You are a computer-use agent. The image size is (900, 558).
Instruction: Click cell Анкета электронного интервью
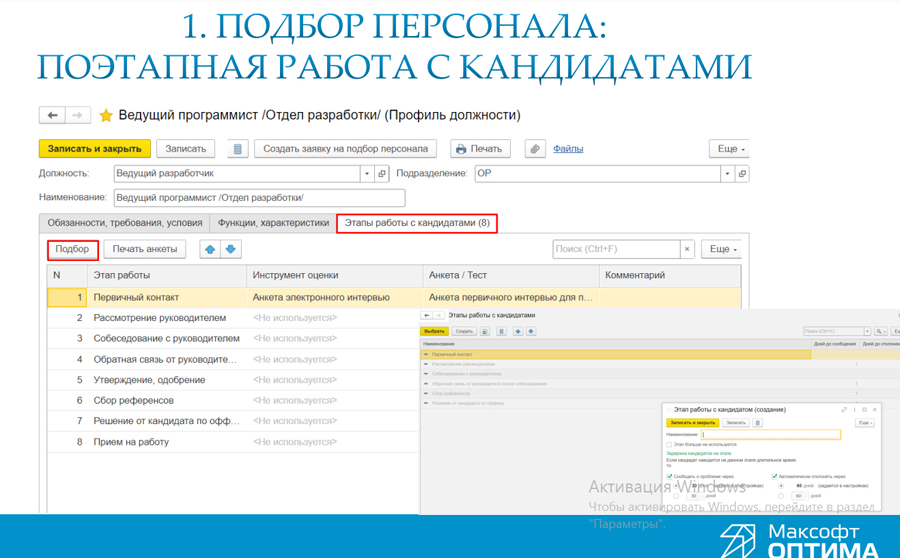pyautogui.click(x=335, y=297)
